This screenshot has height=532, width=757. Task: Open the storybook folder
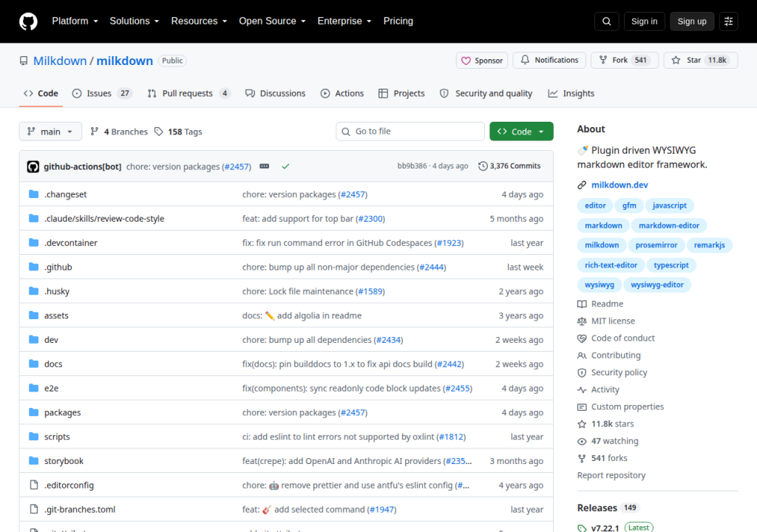(64, 461)
